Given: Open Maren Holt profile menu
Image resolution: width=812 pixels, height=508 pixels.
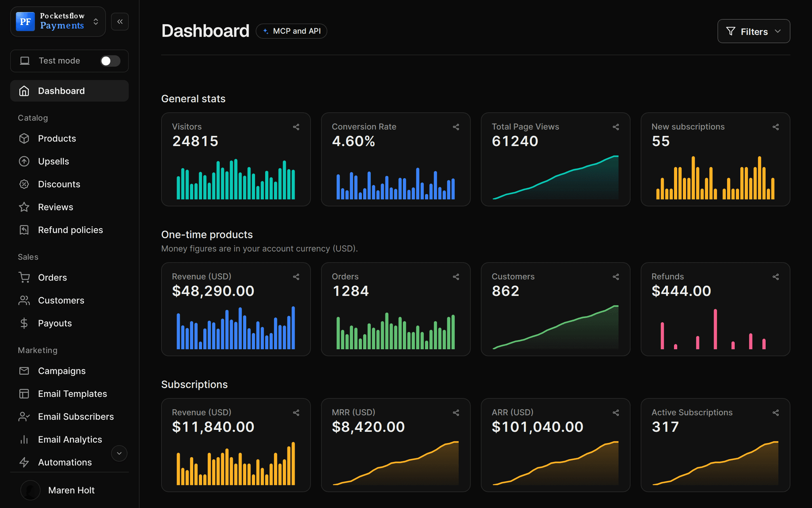Looking at the screenshot, I should [x=69, y=490].
